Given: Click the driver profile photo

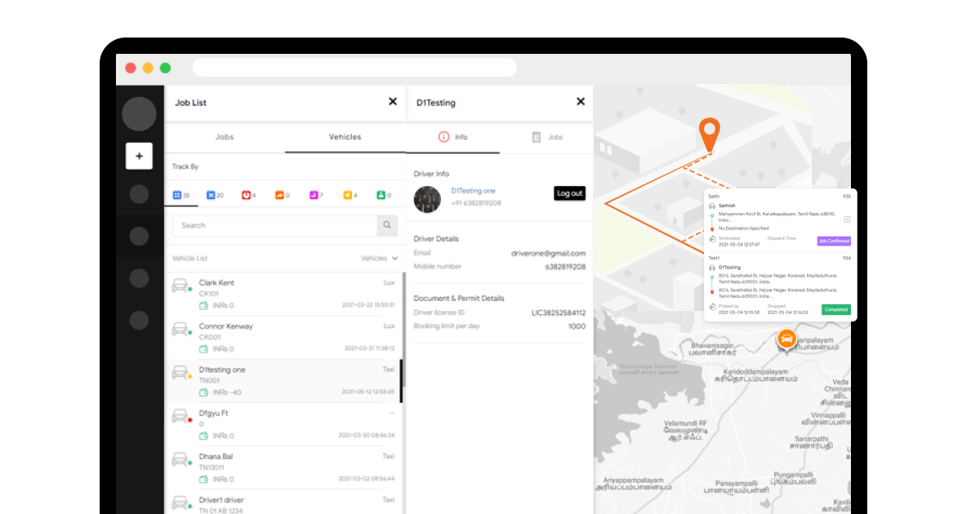Looking at the screenshot, I should tap(427, 200).
